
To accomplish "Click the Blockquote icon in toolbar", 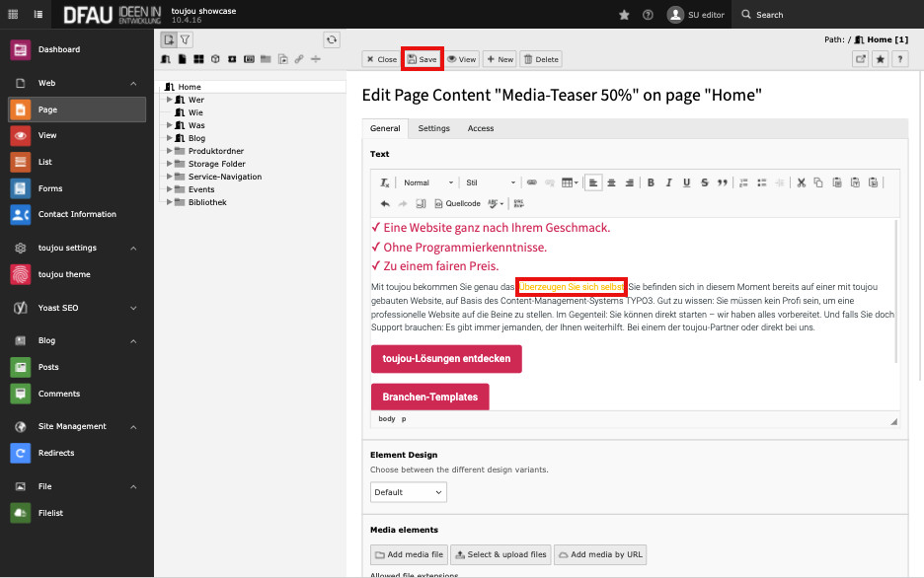I will point(722,182).
